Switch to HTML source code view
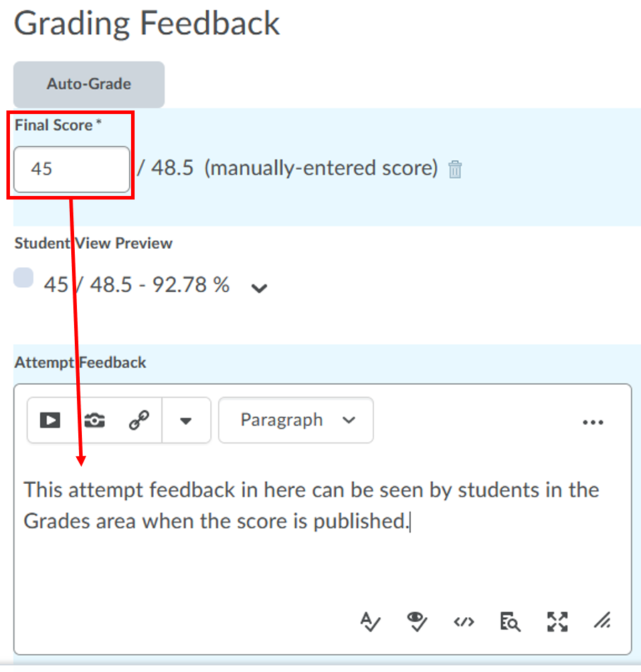This screenshot has width=641, height=672. point(464,621)
